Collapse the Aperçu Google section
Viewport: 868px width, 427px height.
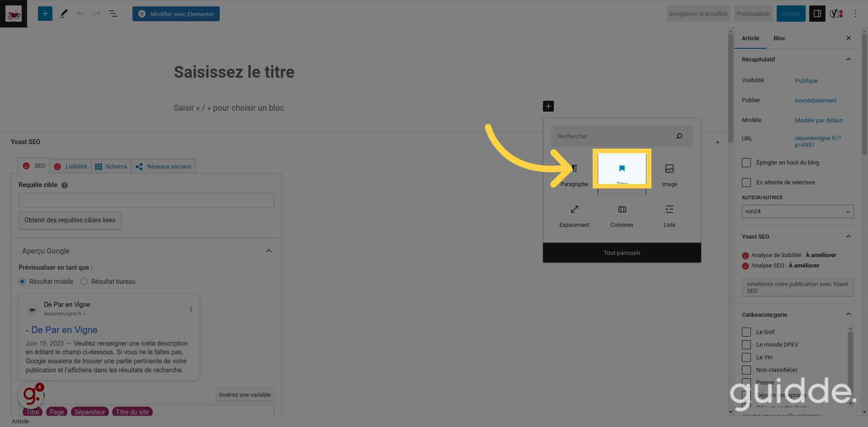(x=269, y=251)
